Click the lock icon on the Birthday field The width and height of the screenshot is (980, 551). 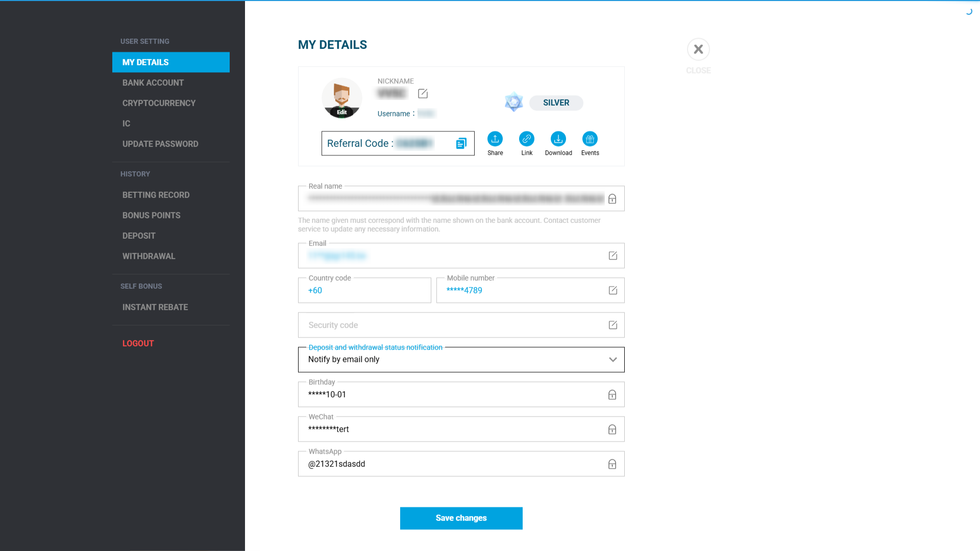(612, 394)
